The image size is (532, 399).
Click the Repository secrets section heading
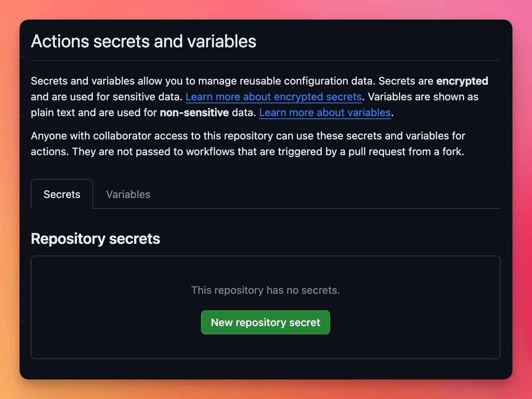coord(95,239)
